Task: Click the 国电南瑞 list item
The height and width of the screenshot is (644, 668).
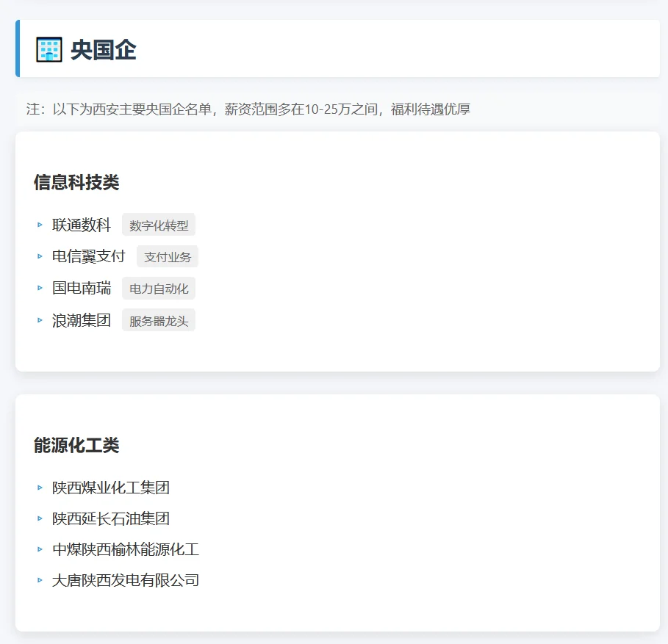Action: (x=82, y=288)
